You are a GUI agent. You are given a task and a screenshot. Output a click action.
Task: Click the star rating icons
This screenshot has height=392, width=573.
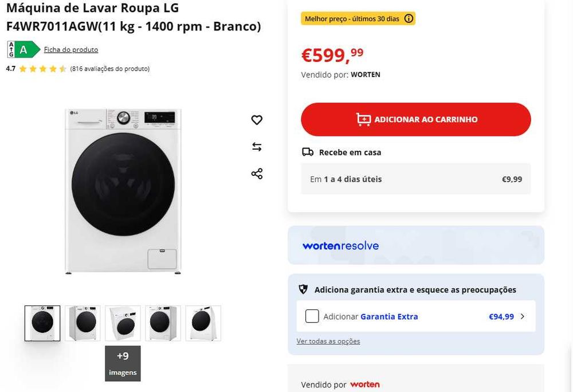click(x=42, y=69)
